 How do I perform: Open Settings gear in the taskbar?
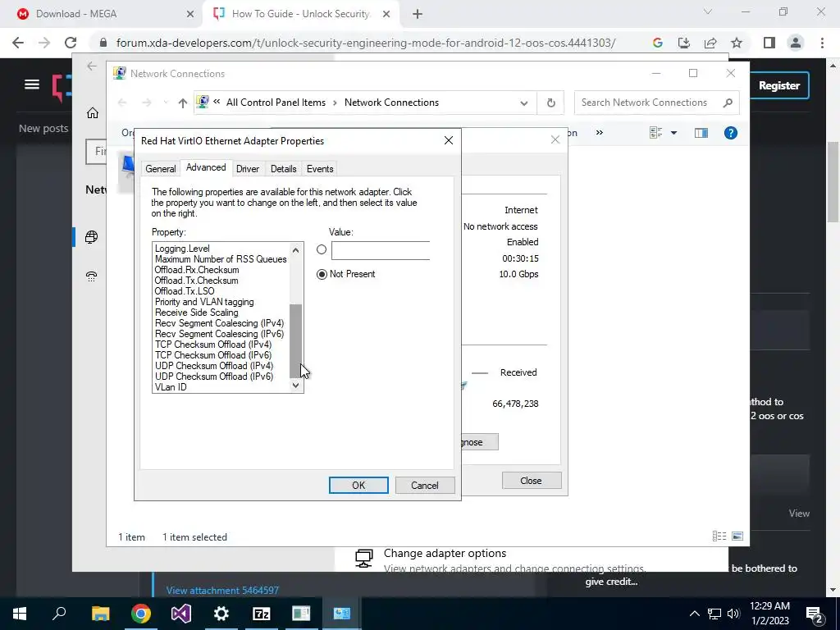click(221, 614)
